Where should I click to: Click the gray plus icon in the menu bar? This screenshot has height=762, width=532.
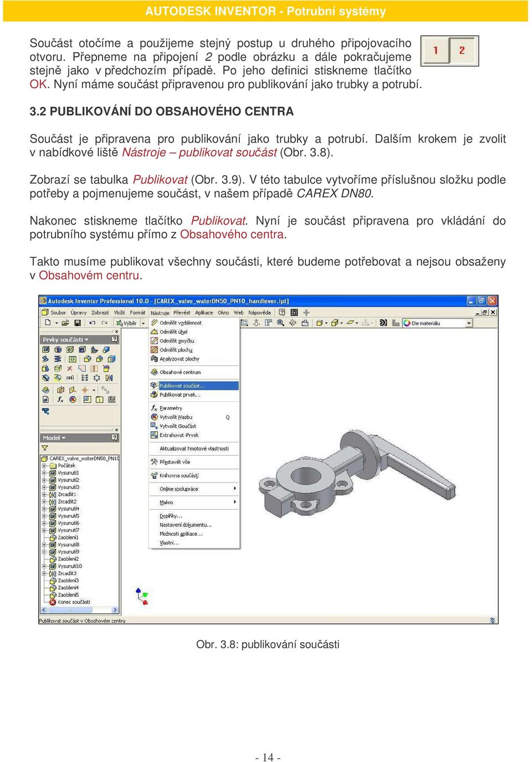pyautogui.click(x=306, y=312)
